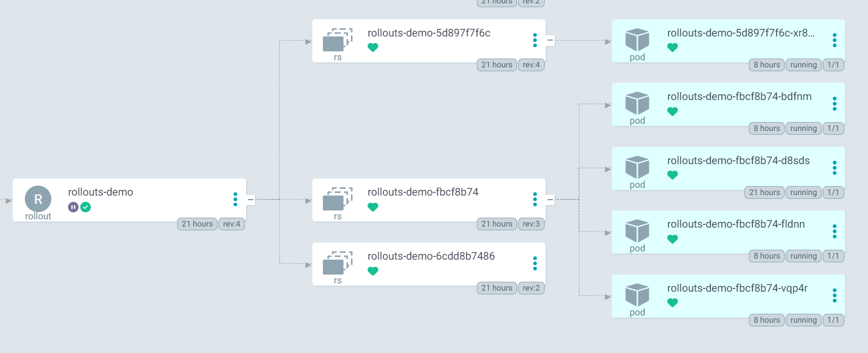Viewport: 868px width, 353px height.
Task: Open three-dot menu for pod fbcf8b74-vqp4r
Action: tap(834, 296)
